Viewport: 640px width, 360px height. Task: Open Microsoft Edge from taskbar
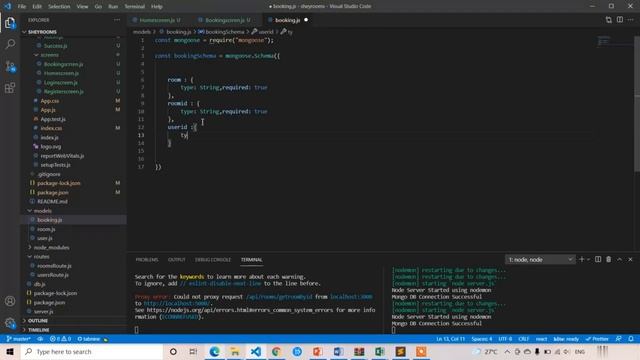tap(214, 351)
